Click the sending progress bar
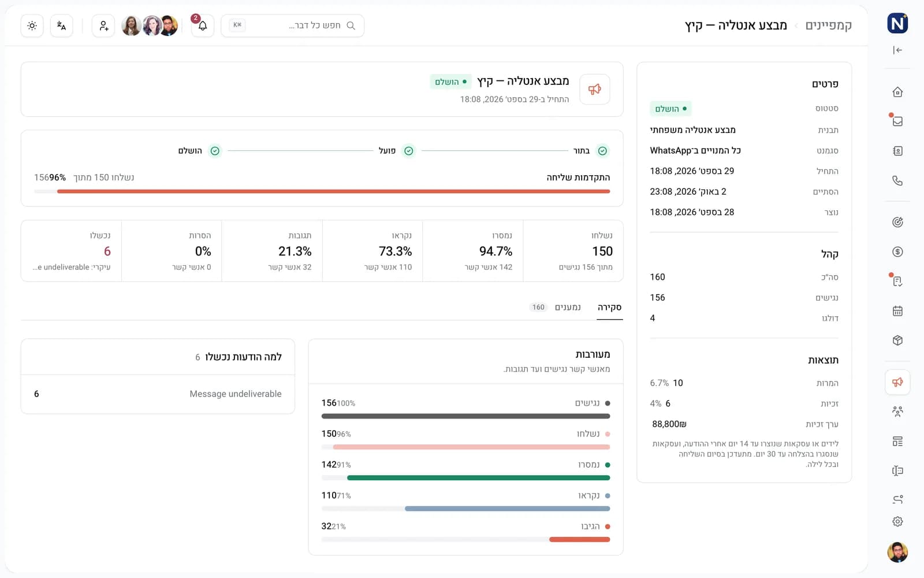The width and height of the screenshot is (924, 578). (x=322, y=191)
